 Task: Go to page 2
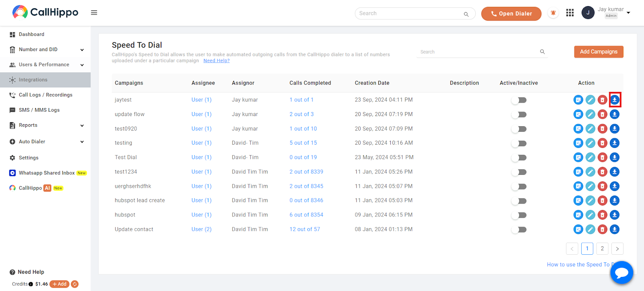602,249
